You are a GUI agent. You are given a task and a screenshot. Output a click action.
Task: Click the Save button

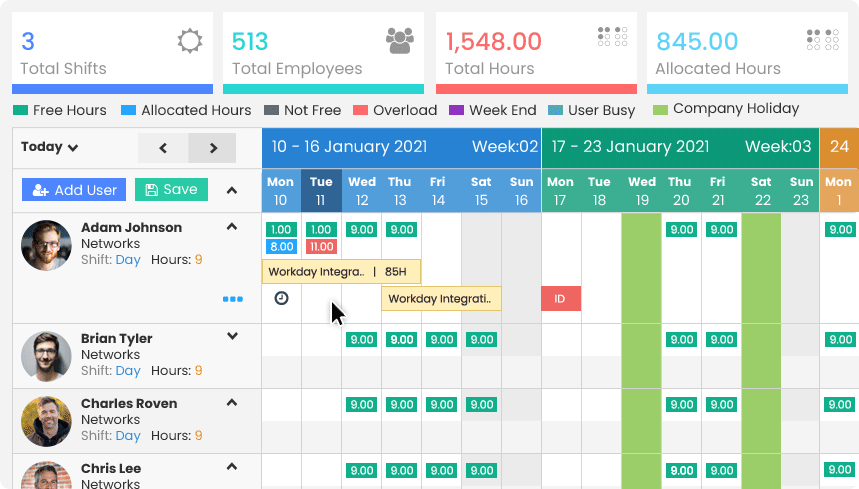171,190
